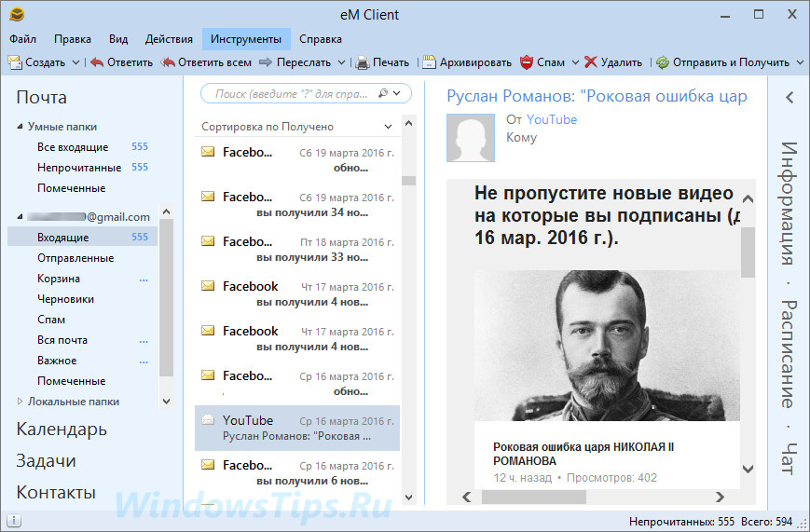Click the message subject 'Руслан Романов' heading
This screenshot has height=532, width=810.
tap(597, 96)
